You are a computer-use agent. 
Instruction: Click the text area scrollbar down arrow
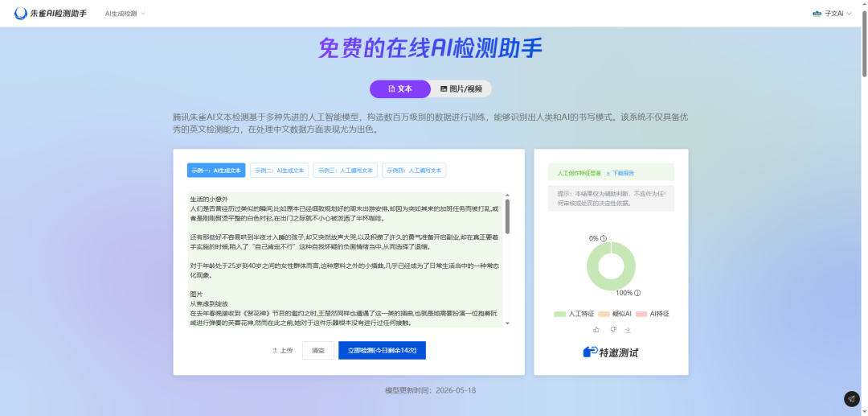507,323
